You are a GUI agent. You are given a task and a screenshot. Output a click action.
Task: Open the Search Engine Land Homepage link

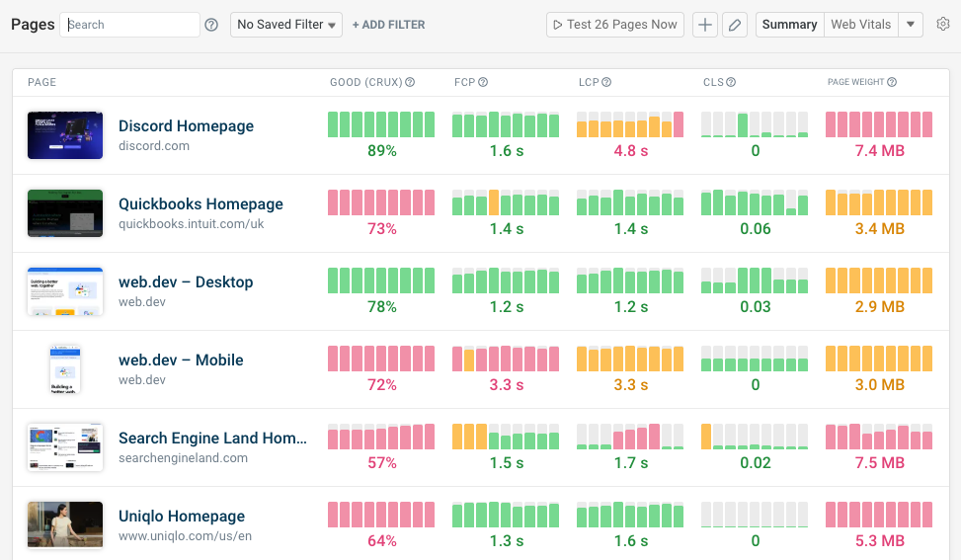point(212,438)
